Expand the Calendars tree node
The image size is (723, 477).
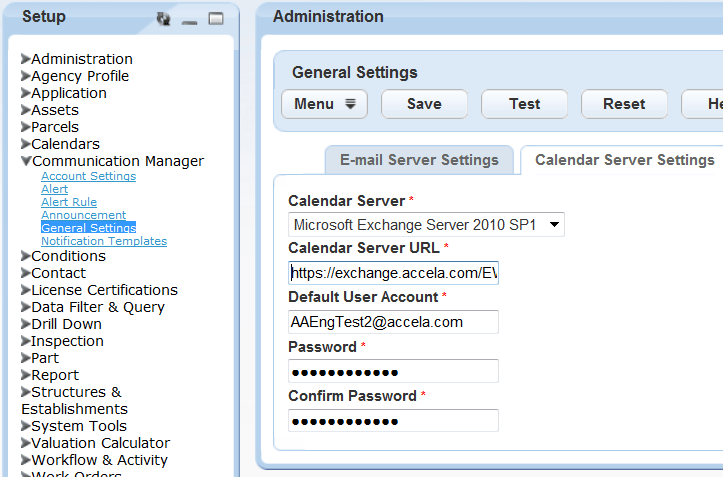[26, 144]
